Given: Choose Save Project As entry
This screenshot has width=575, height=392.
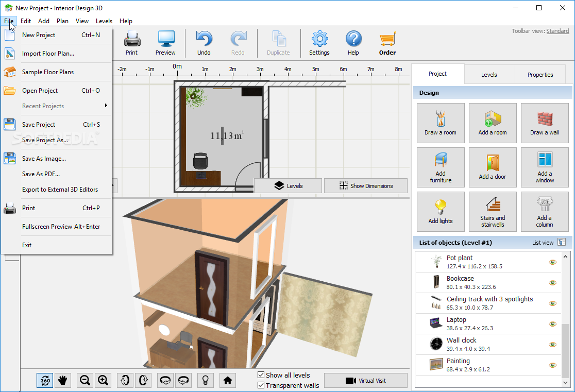Looking at the screenshot, I should tap(57, 140).
